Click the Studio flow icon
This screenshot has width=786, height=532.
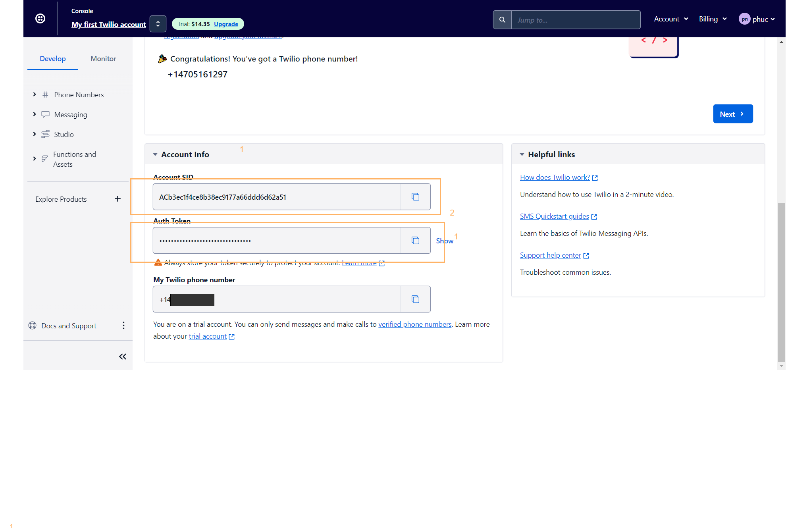[46, 134]
